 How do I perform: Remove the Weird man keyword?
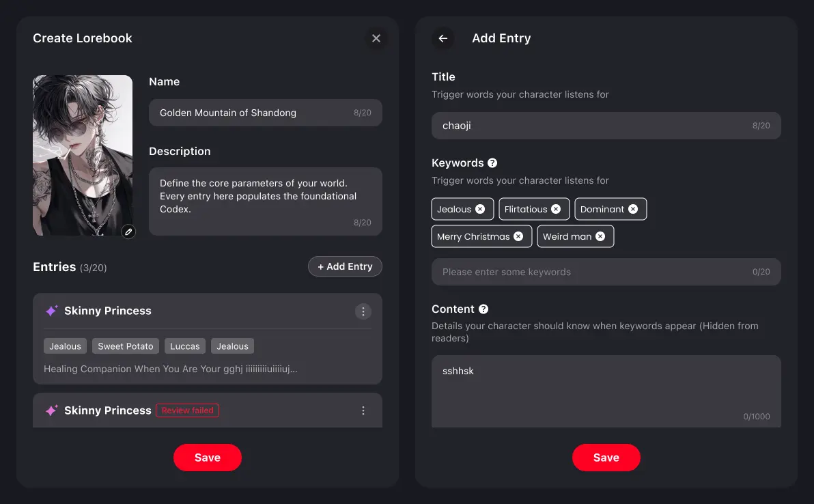tap(600, 236)
